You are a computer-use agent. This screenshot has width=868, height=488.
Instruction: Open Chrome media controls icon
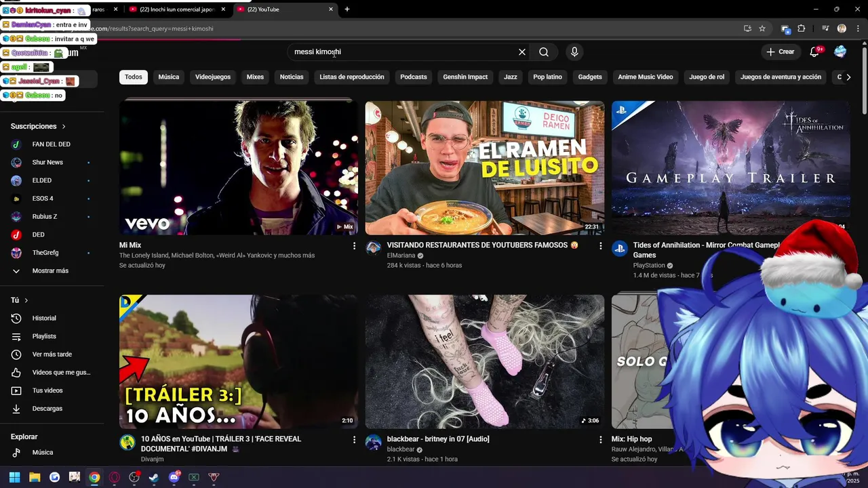point(825,28)
